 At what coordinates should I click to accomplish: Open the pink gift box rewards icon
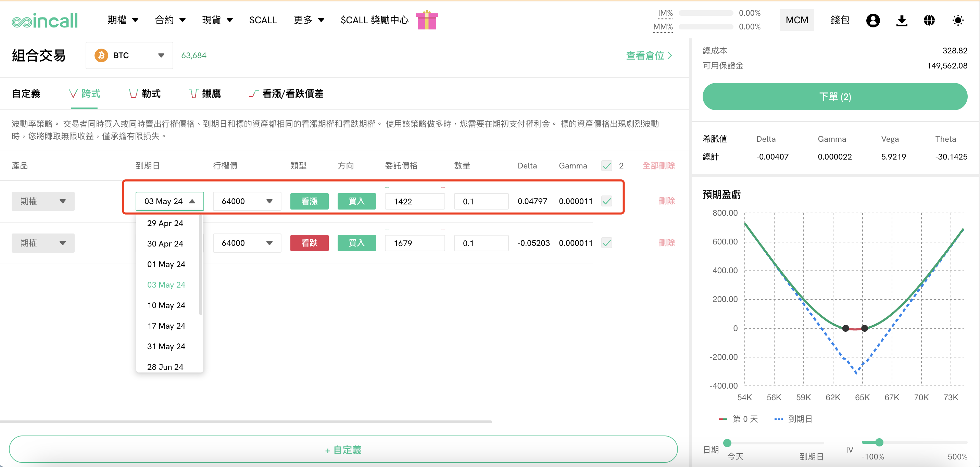point(427,20)
